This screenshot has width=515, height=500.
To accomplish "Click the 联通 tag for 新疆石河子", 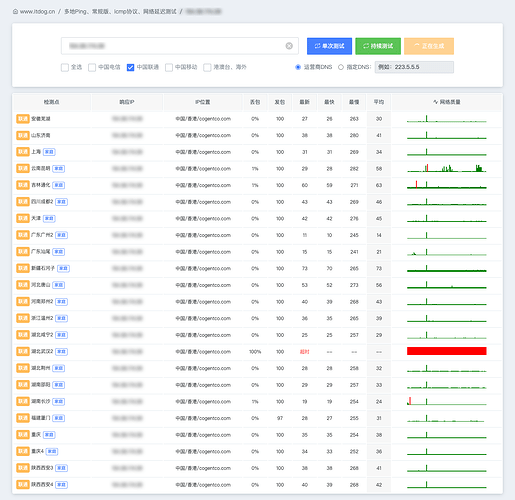I will pos(23,268).
